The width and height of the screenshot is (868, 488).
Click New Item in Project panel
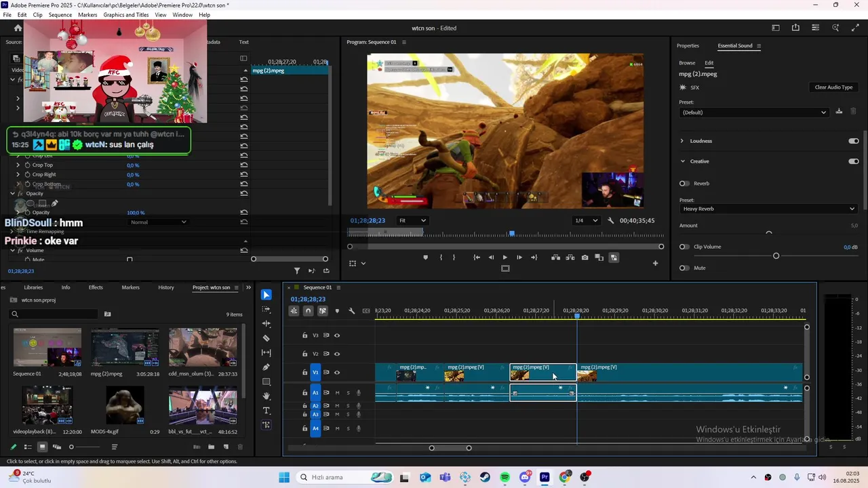point(226,447)
